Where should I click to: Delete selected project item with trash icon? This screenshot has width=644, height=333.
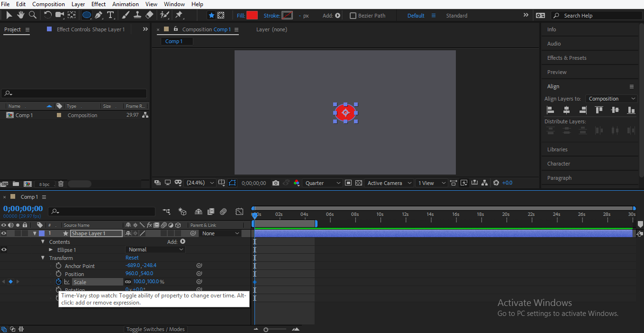(61, 184)
